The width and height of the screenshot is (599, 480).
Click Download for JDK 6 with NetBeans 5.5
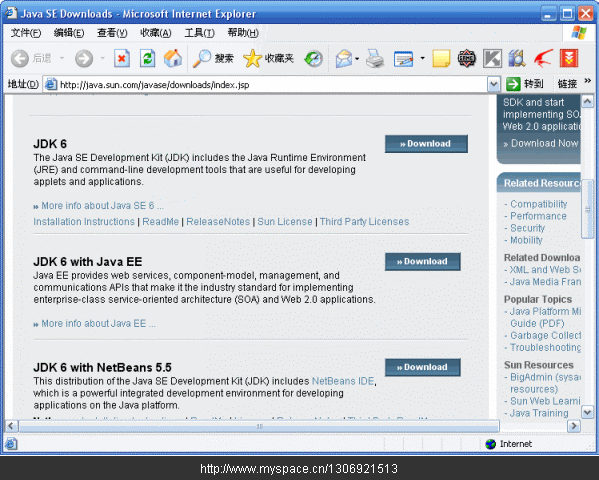coord(423,367)
